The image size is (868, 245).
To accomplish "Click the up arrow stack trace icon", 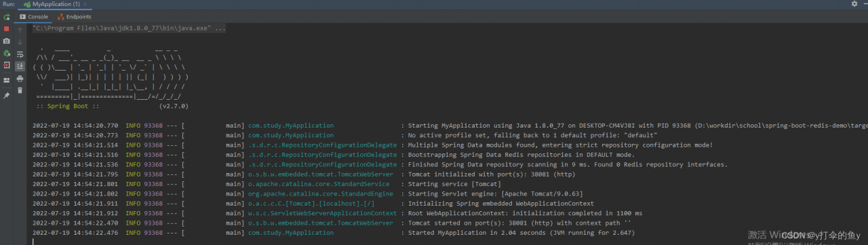I will 20,29.
